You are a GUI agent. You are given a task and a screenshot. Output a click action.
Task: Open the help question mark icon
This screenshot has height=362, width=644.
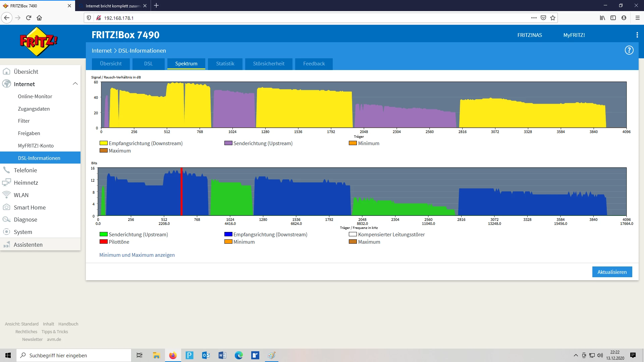[629, 50]
